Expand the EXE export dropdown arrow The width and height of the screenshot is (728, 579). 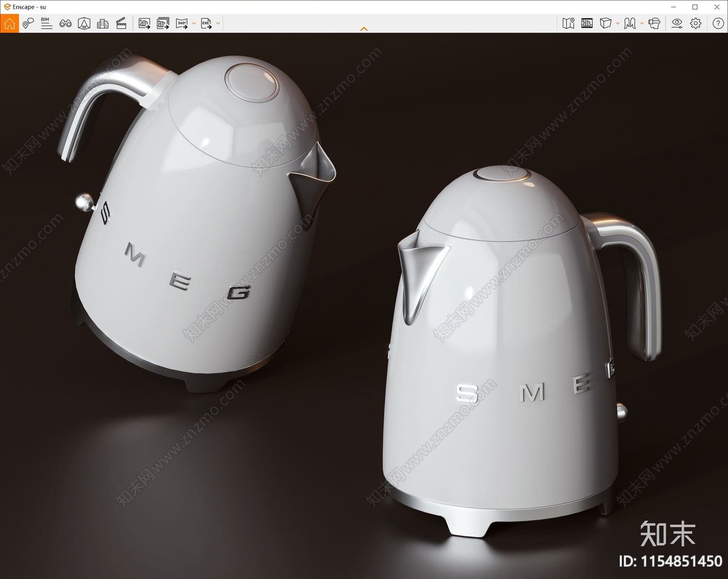click(x=218, y=23)
